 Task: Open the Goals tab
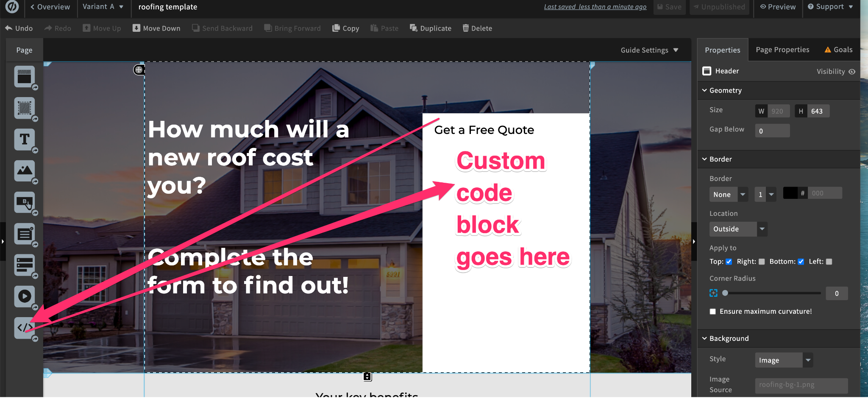838,50
